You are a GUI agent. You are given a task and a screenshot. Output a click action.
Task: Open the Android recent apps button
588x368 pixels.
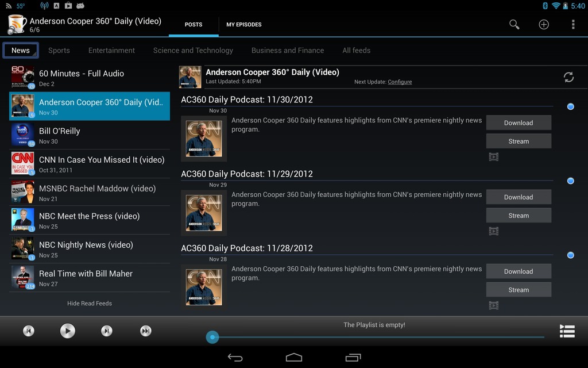click(353, 358)
